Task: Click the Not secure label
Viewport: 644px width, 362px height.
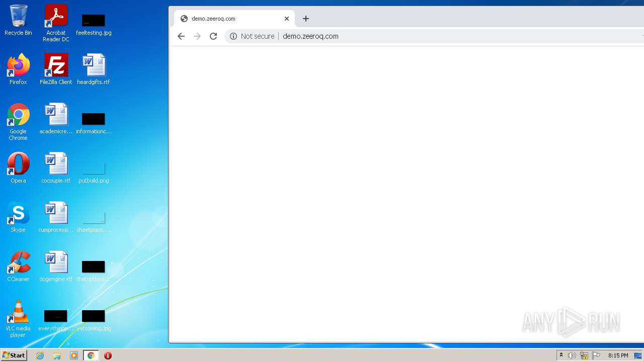Action: [x=258, y=36]
